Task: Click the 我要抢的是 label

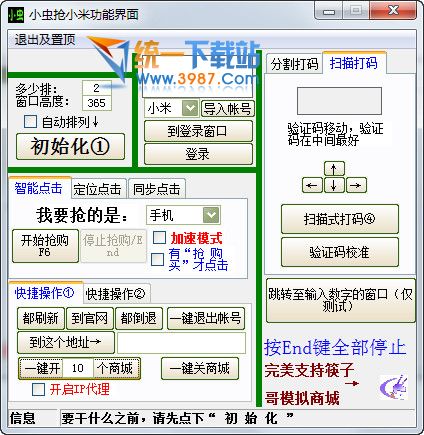Action: tap(82, 215)
